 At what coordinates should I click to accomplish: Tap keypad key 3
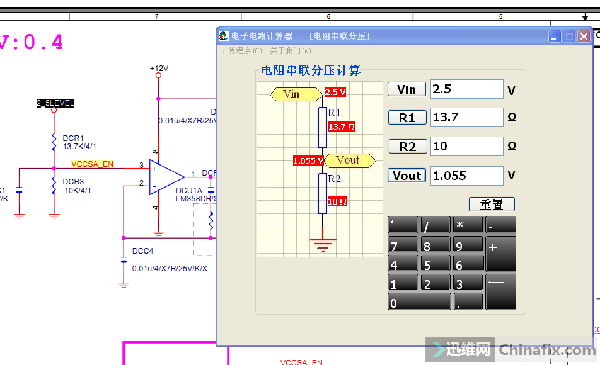pos(468,282)
